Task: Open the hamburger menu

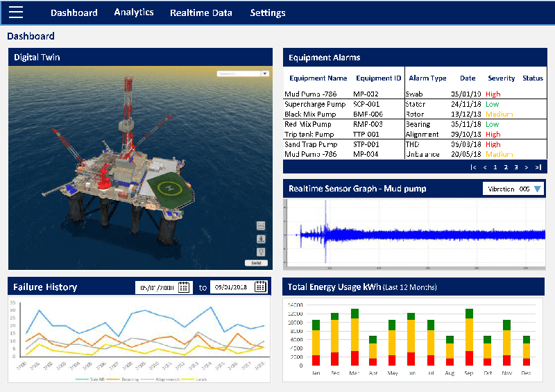Action: pyautogui.click(x=16, y=12)
